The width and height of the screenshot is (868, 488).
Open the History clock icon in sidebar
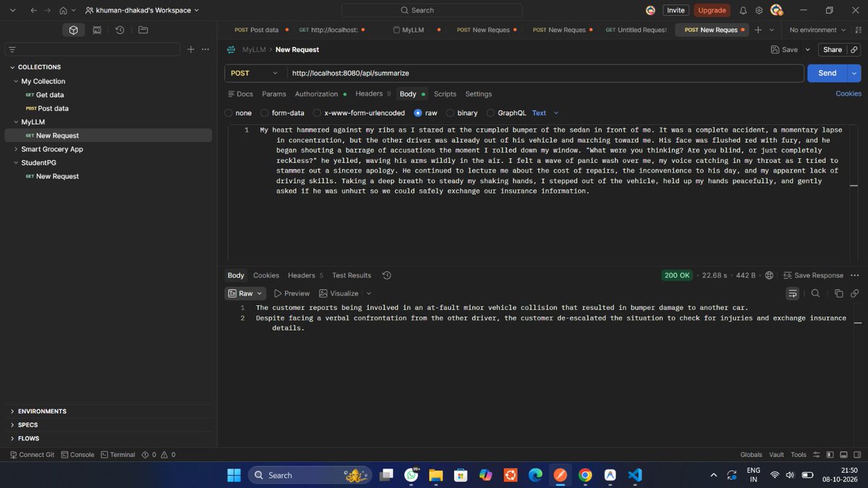[x=120, y=30]
